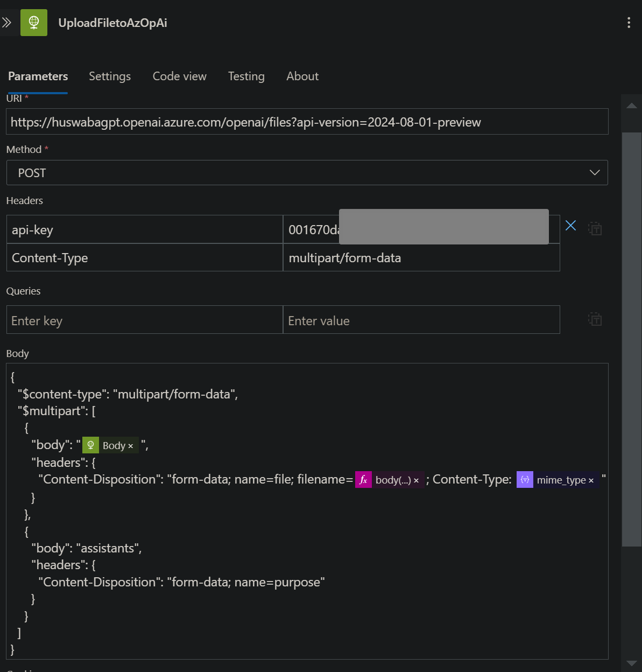642x672 pixels.
Task: Remove the mime_type token using its x
Action: 590,480
